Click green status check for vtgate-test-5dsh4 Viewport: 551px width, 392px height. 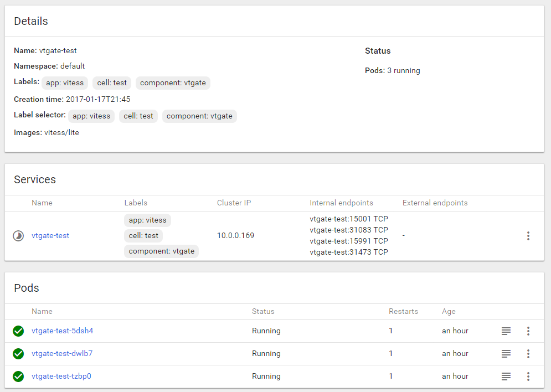[18, 331]
